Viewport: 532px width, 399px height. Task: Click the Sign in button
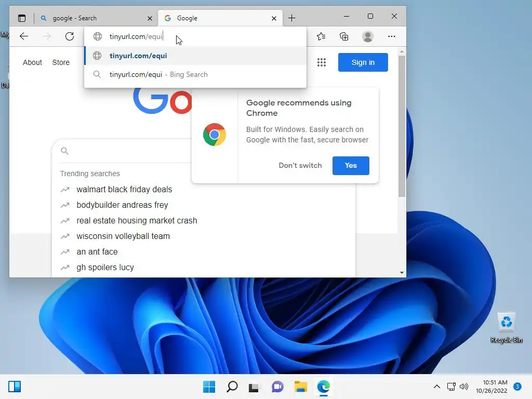point(363,62)
